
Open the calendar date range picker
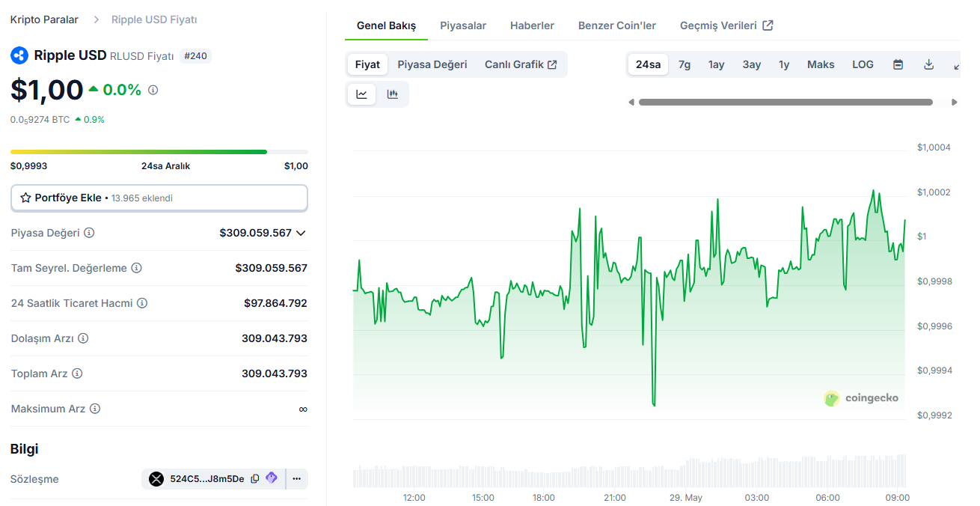click(898, 64)
